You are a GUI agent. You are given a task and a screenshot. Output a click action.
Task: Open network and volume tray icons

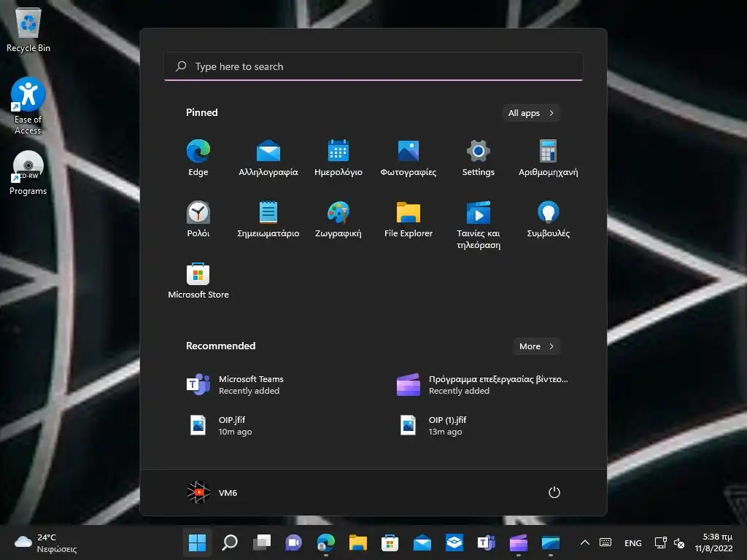(670, 542)
